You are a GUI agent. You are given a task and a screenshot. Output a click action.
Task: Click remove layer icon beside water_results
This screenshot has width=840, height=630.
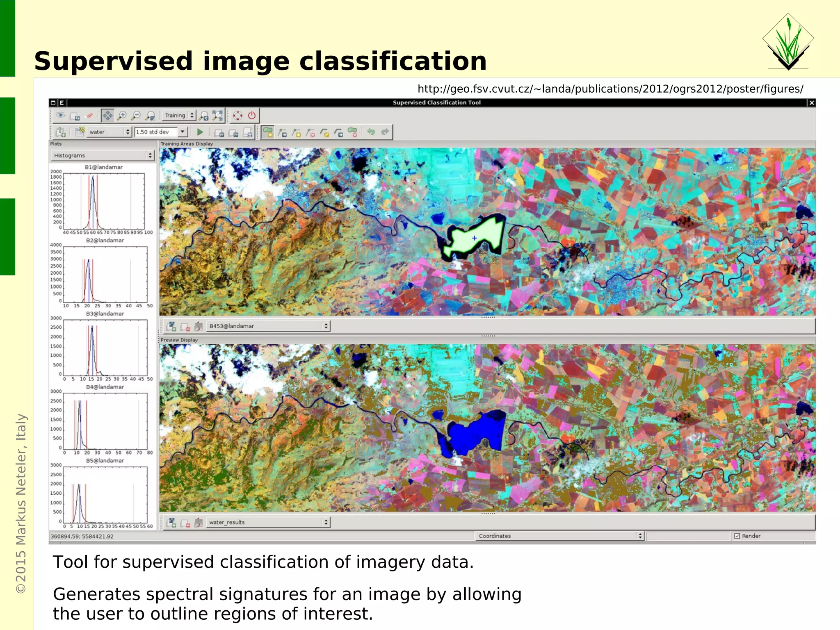click(x=185, y=523)
